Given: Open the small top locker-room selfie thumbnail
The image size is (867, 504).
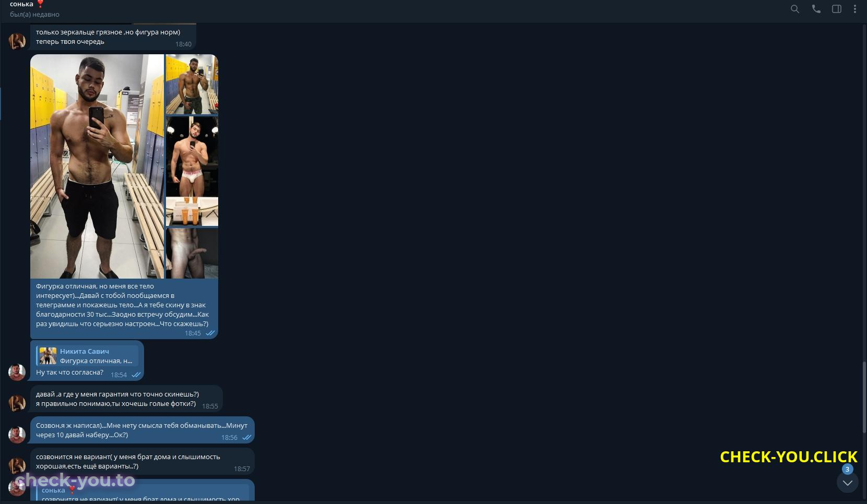Looking at the screenshot, I should click(192, 84).
